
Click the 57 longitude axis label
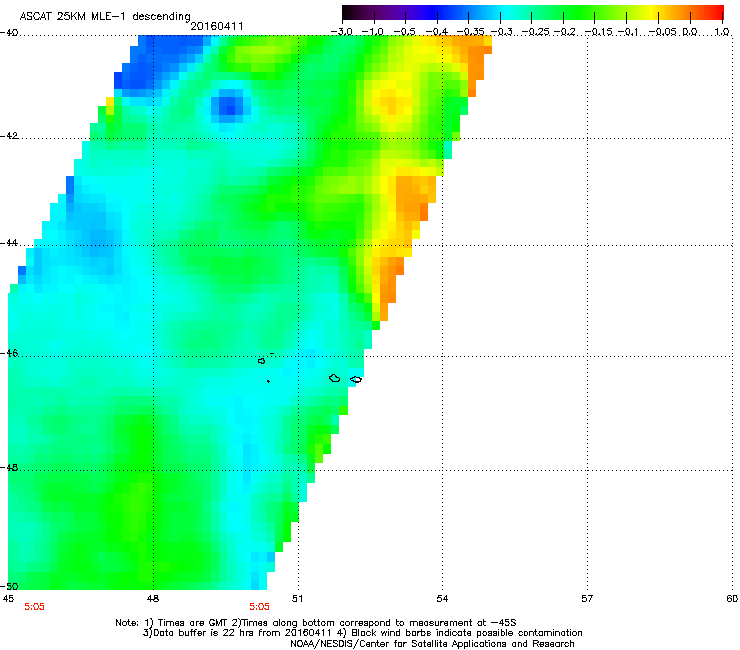tap(587, 599)
